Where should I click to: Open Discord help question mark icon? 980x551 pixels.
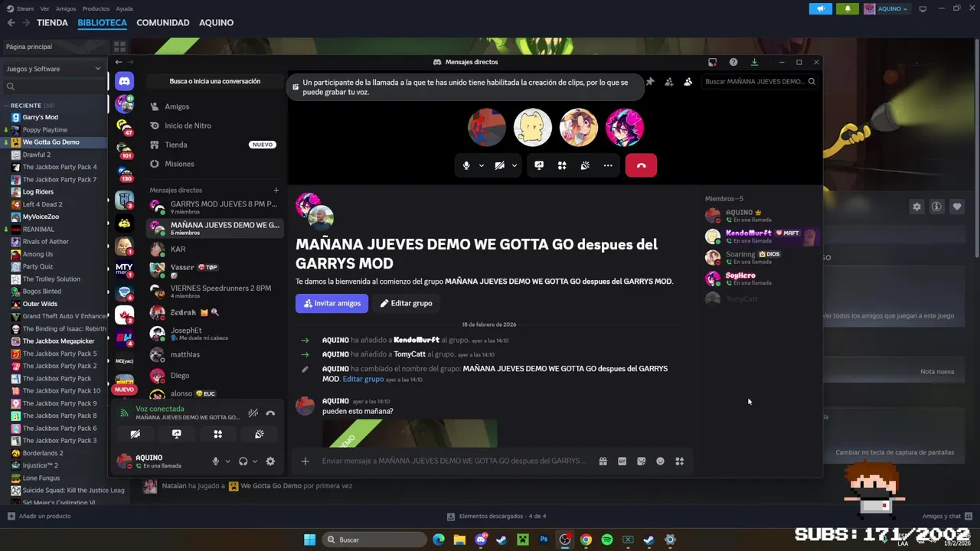[x=733, y=62]
